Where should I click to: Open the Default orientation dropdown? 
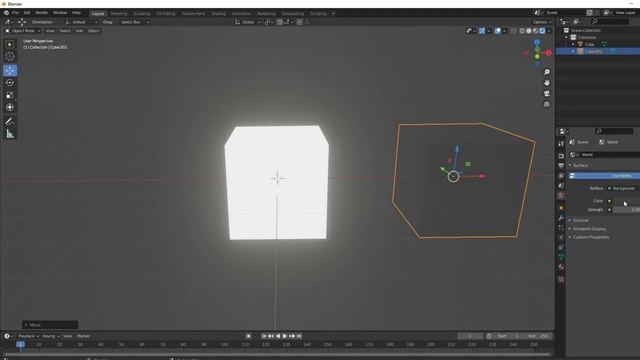tap(81, 22)
